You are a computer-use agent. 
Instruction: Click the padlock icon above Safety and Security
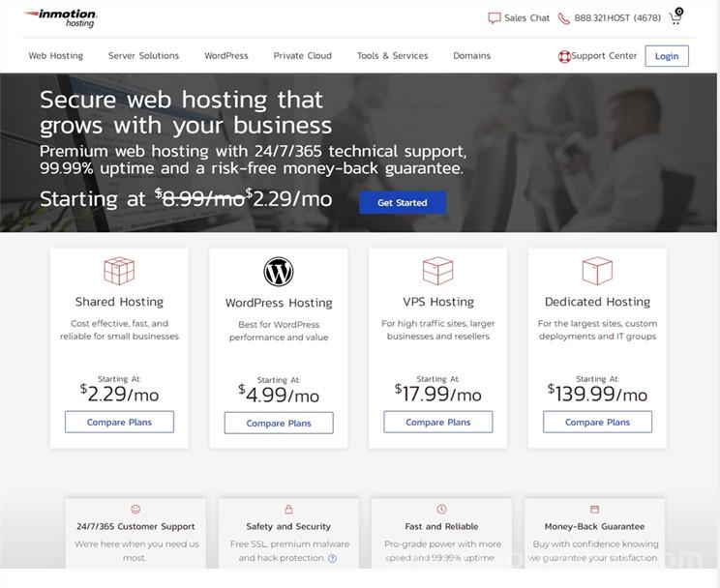coord(288,509)
